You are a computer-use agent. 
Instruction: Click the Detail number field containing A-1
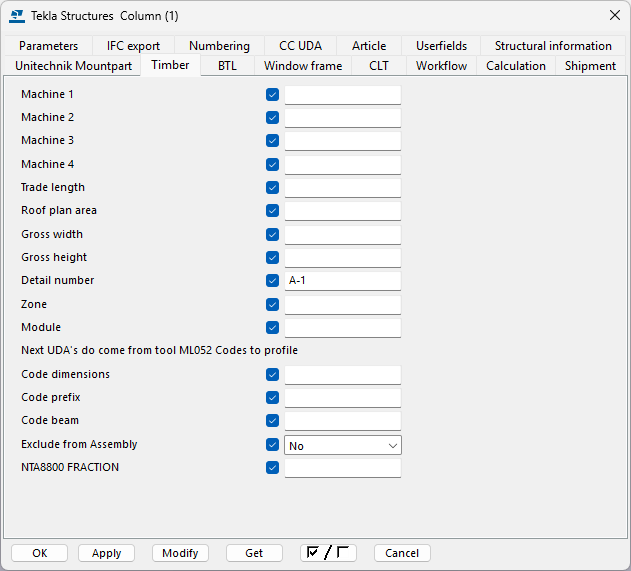tap(343, 281)
